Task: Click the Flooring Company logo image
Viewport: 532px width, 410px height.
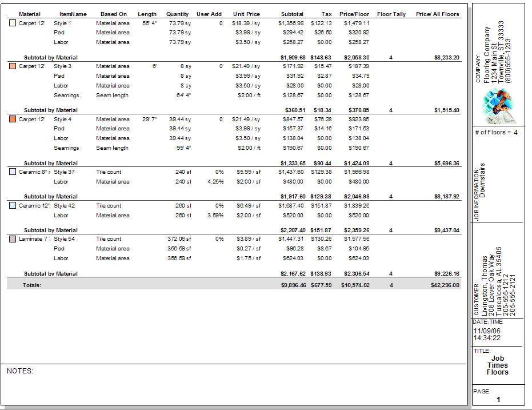Action: (x=499, y=107)
